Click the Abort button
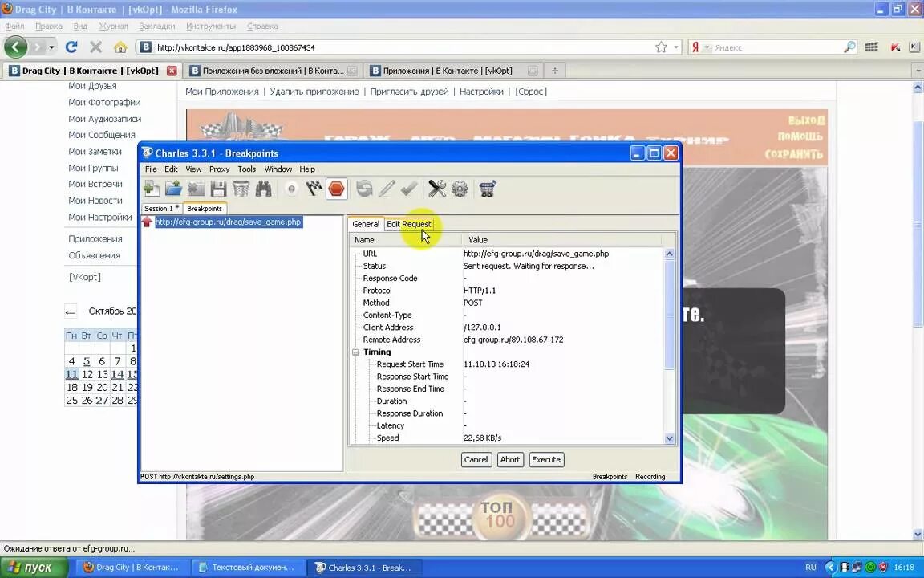The height and width of the screenshot is (578, 924). tap(510, 459)
